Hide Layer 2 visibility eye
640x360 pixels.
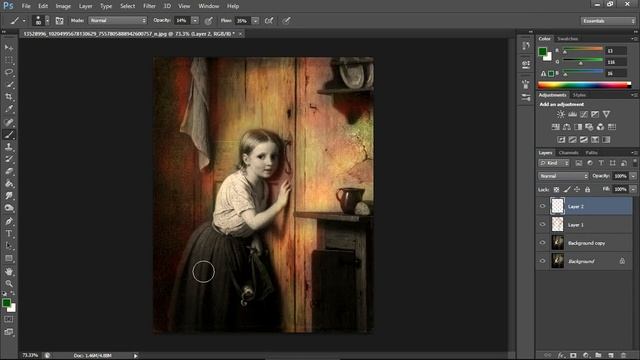pos(542,206)
